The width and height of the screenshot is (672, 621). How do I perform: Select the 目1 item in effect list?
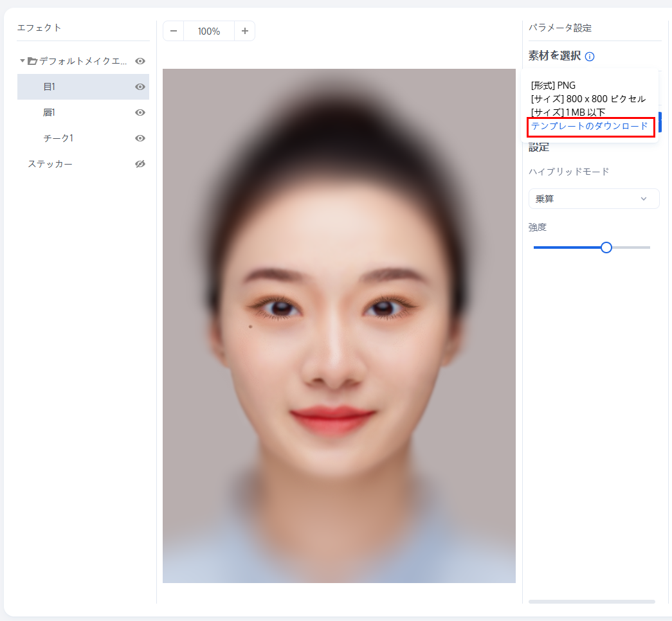point(50,87)
